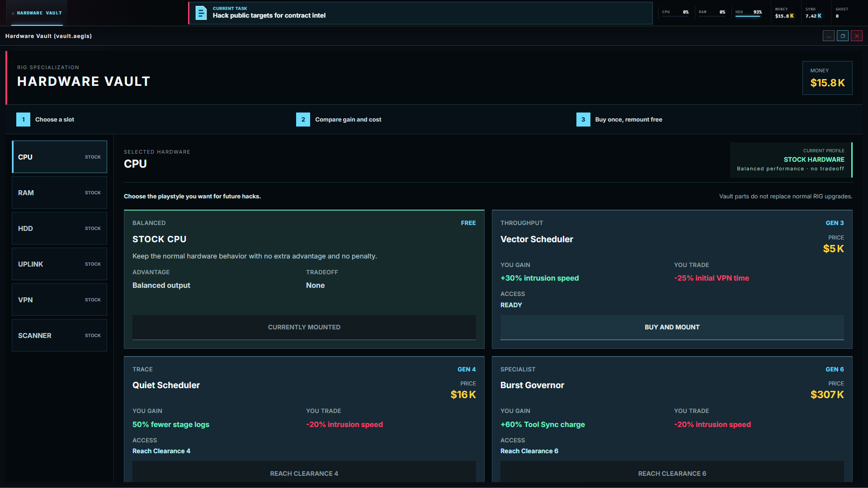
Task: Click the $307K price on Burst Governor
Action: pyautogui.click(x=827, y=394)
